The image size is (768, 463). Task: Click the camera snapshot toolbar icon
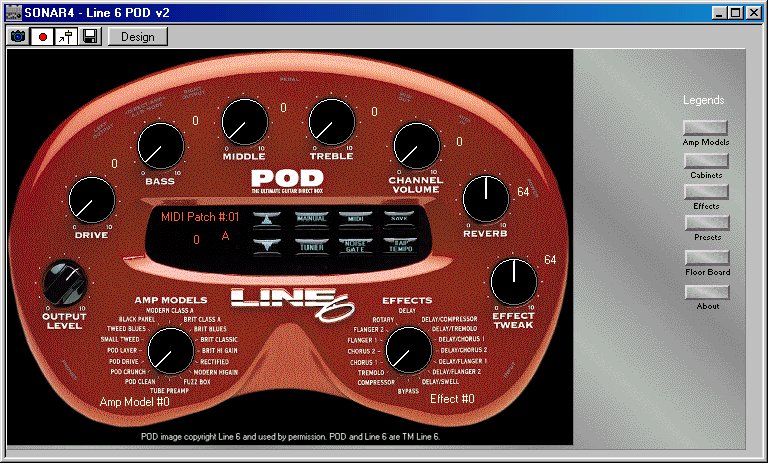point(18,37)
